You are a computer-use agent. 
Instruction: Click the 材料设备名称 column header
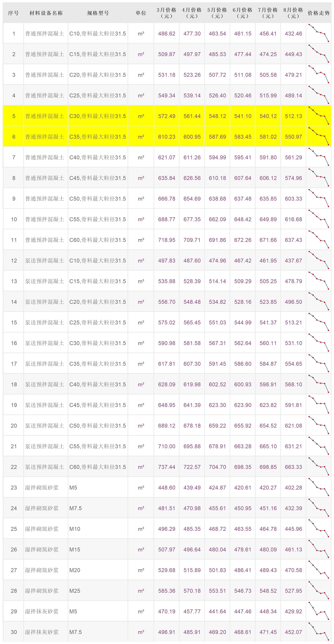tap(46, 13)
